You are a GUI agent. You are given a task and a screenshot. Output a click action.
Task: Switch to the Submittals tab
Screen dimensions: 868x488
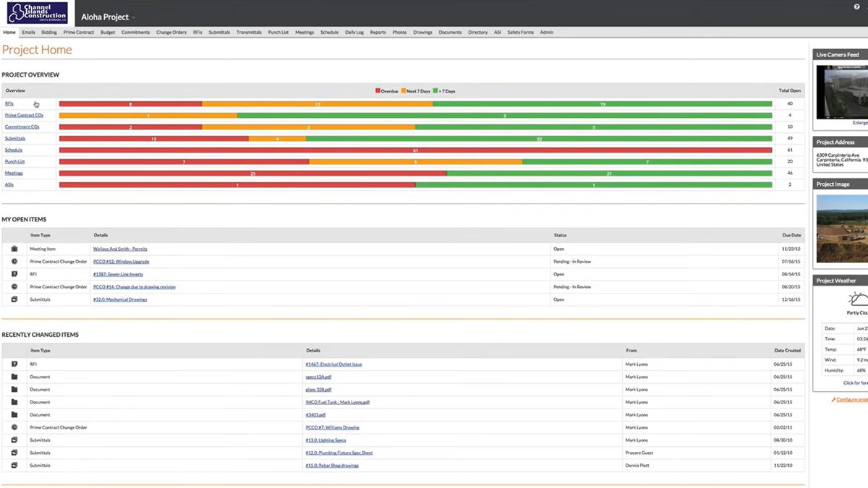218,32
